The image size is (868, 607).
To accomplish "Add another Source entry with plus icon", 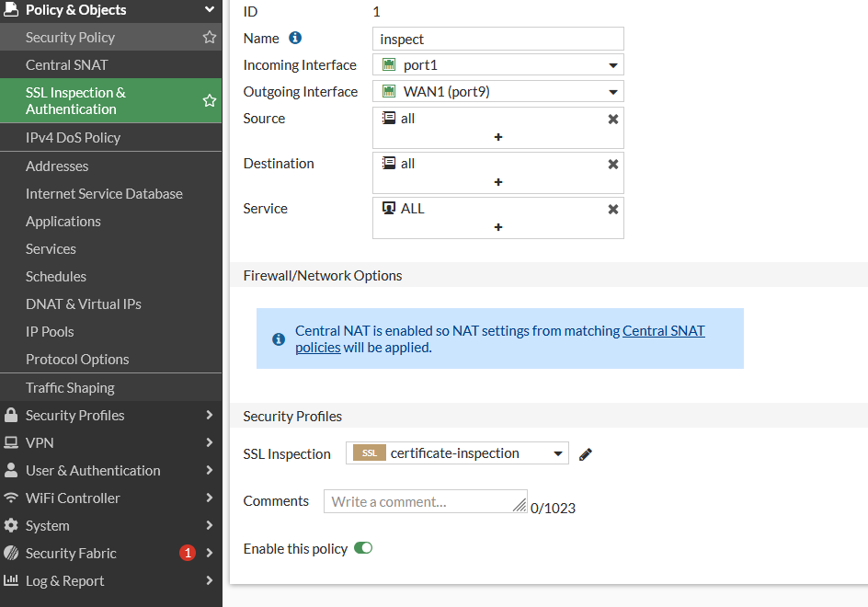I will [x=498, y=137].
